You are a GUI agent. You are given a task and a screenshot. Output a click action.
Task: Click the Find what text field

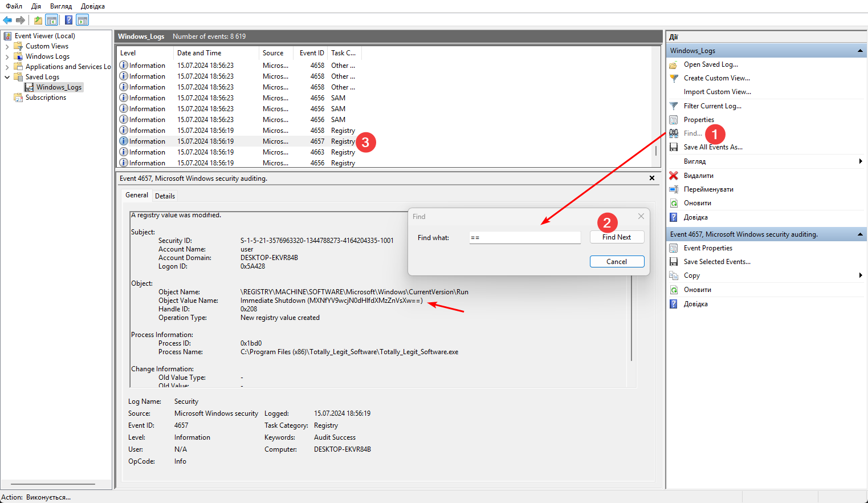(524, 238)
